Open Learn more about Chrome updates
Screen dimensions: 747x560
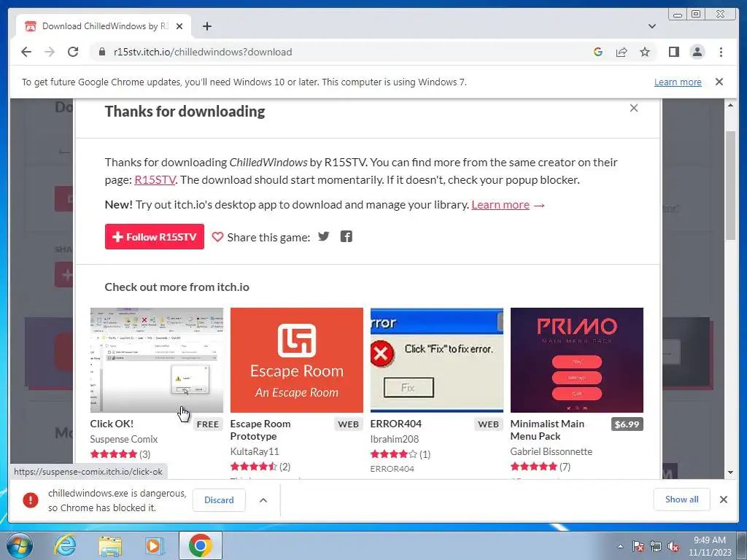(678, 82)
